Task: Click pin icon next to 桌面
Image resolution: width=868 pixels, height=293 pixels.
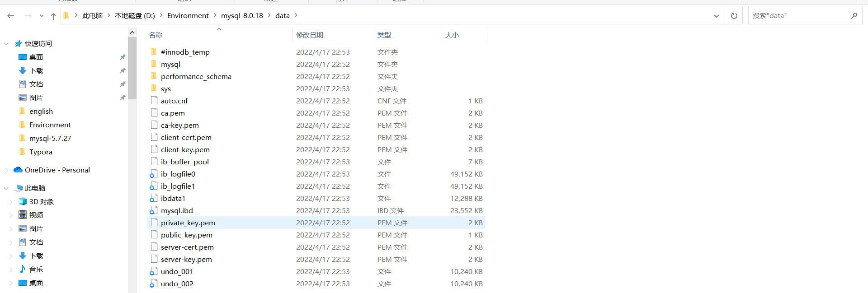Action: (x=123, y=57)
